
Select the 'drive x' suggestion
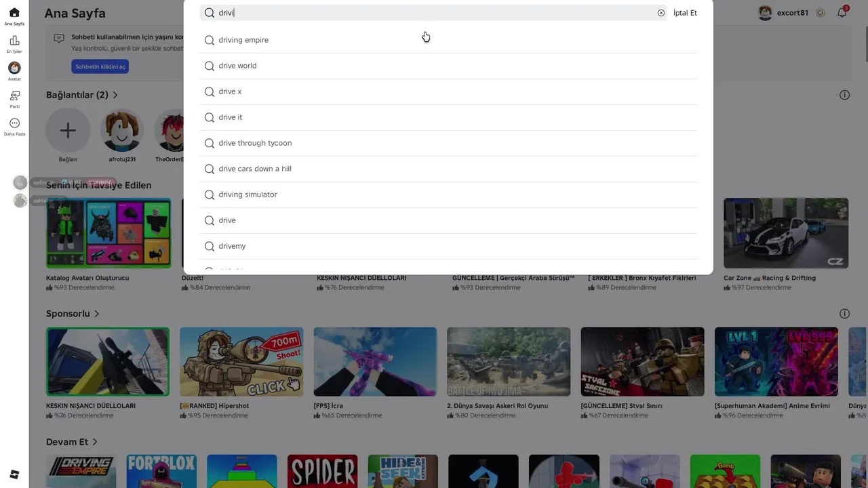(448, 91)
